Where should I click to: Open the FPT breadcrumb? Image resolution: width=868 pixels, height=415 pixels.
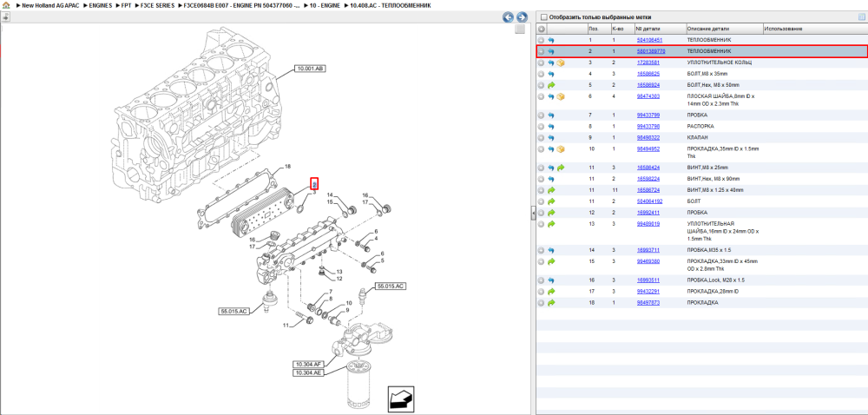point(127,5)
